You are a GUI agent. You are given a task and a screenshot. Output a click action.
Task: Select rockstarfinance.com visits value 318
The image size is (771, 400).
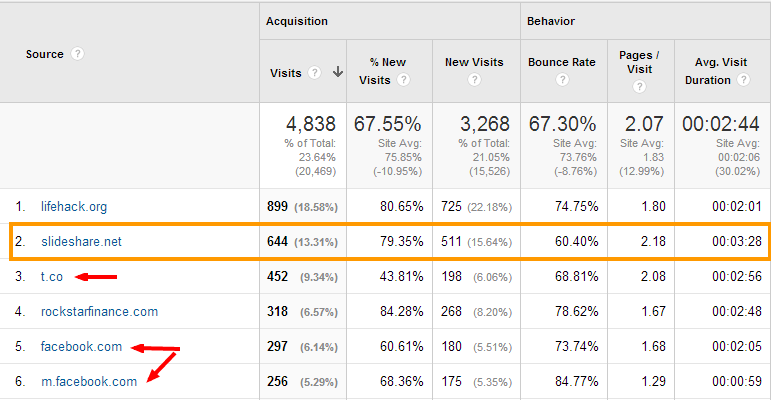[277, 311]
